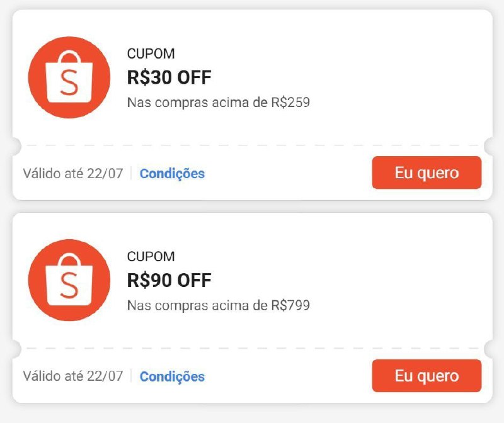Click the right edge notch of R$30 coupon

489,145
